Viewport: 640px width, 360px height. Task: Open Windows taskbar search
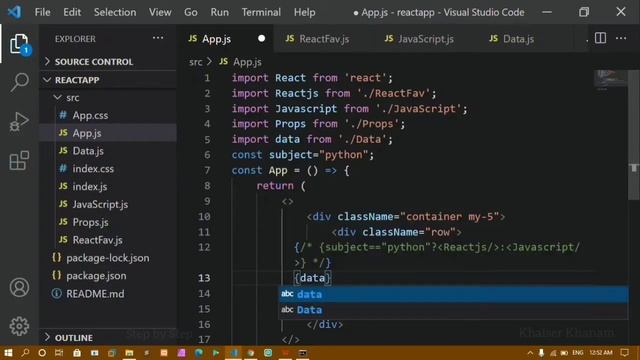(x=25, y=353)
